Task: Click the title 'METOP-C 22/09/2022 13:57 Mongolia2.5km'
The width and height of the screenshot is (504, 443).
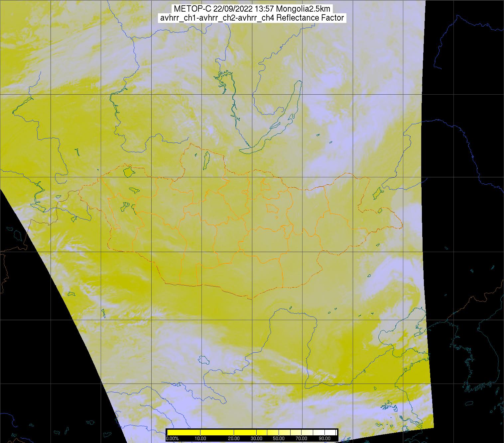Action: (x=252, y=9)
